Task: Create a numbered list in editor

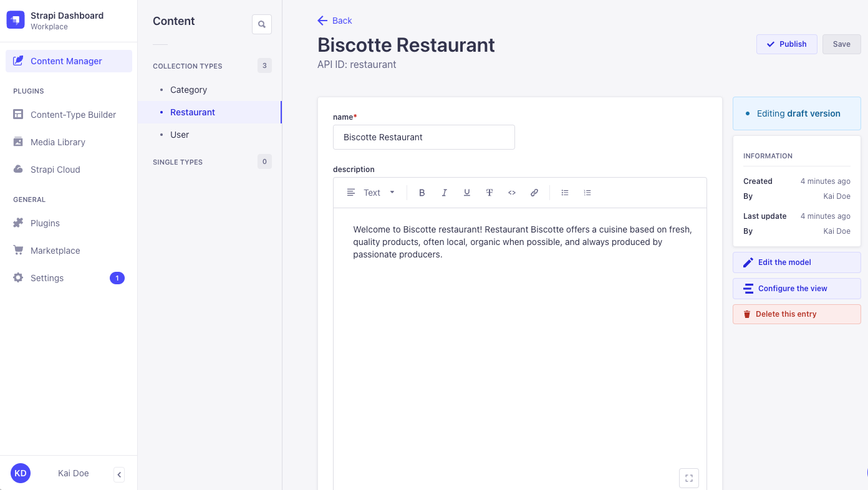Action: click(x=587, y=193)
